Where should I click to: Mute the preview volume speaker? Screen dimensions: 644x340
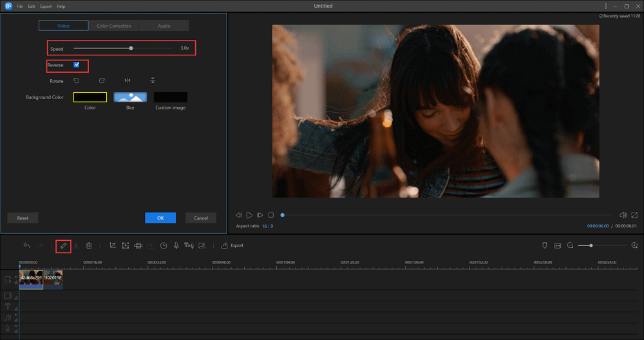tap(623, 215)
